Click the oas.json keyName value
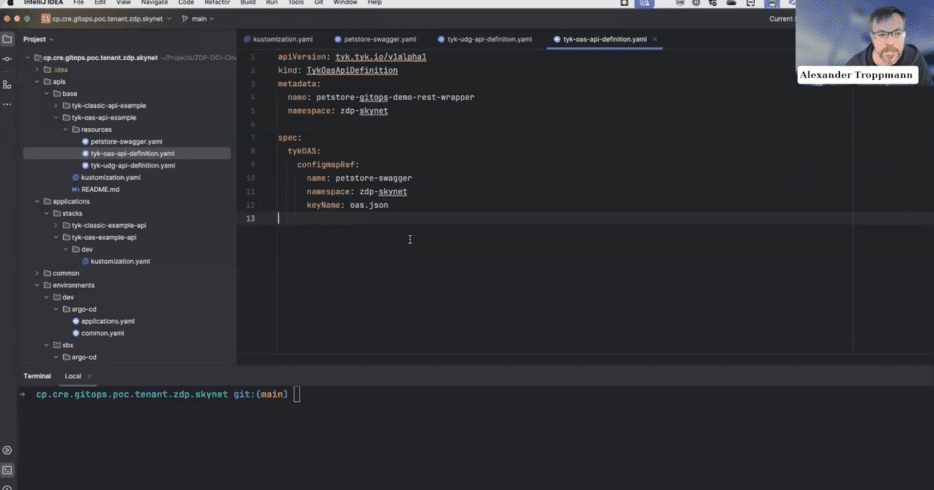 click(369, 205)
